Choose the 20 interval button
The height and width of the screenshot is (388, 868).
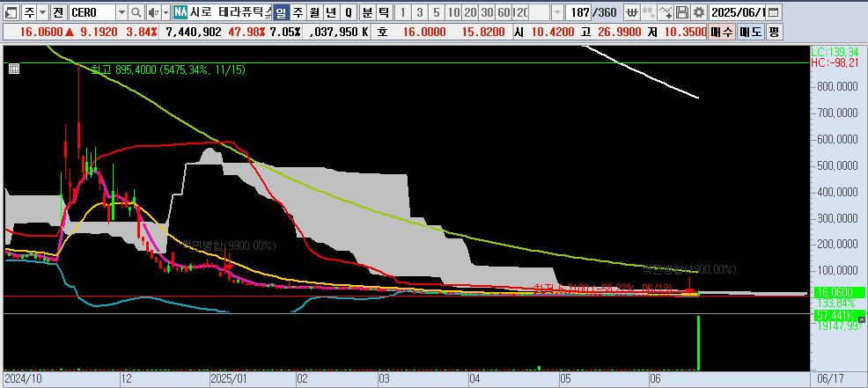[x=470, y=11]
